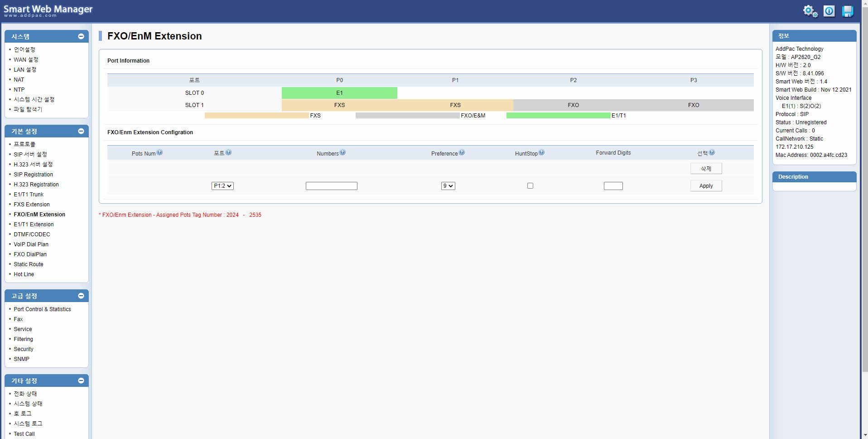This screenshot has width=868, height=439.
Task: Open the Preference dropdown showing 9
Action: [448, 186]
